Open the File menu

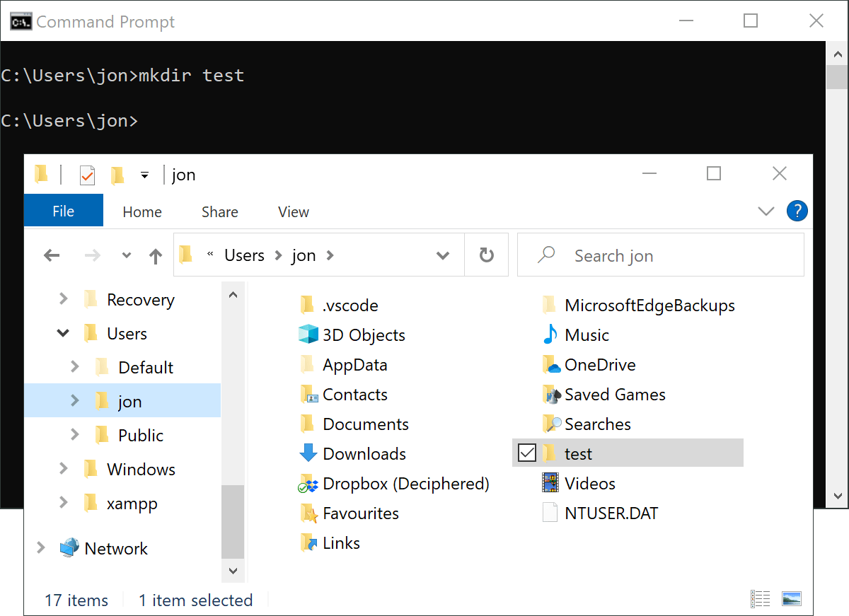(x=63, y=211)
